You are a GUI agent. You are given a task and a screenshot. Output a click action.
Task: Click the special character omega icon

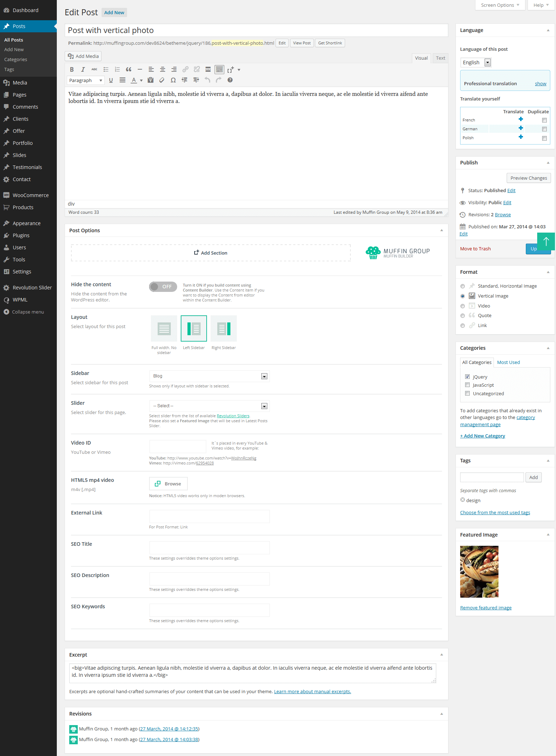(173, 80)
